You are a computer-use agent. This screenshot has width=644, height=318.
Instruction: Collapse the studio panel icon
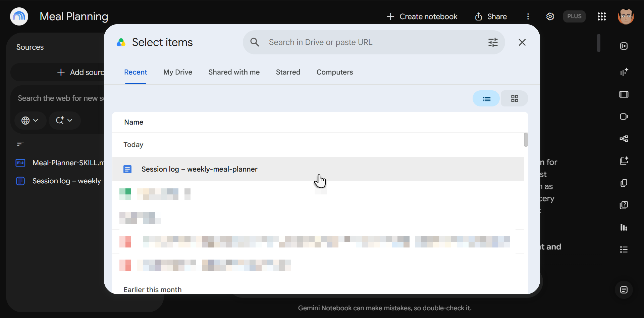[x=624, y=46]
